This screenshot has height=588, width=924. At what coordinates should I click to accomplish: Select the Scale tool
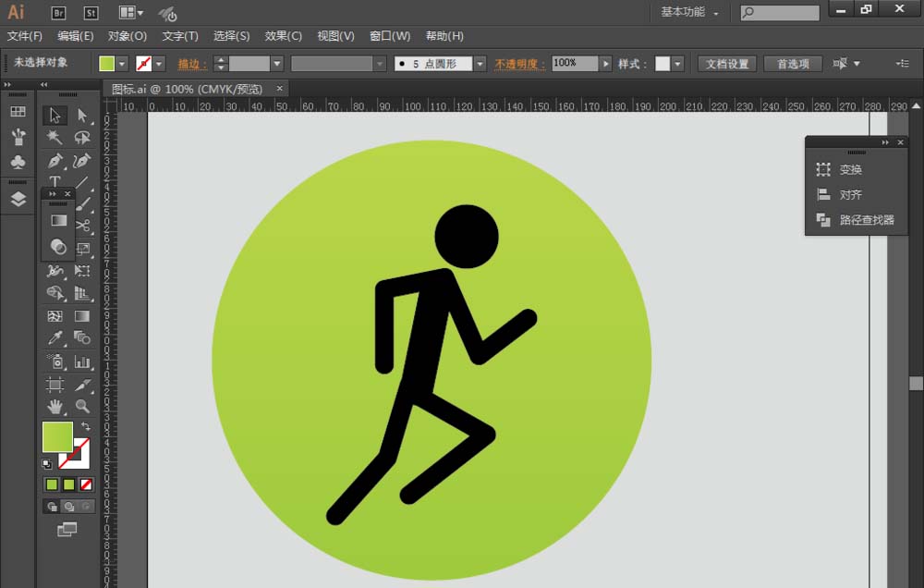[x=83, y=249]
